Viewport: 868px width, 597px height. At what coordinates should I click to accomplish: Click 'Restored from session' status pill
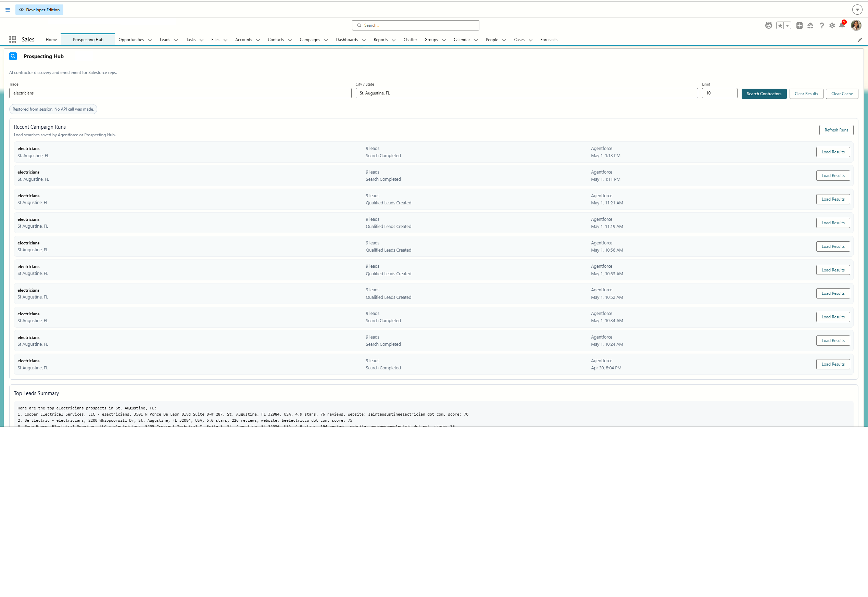(x=53, y=109)
